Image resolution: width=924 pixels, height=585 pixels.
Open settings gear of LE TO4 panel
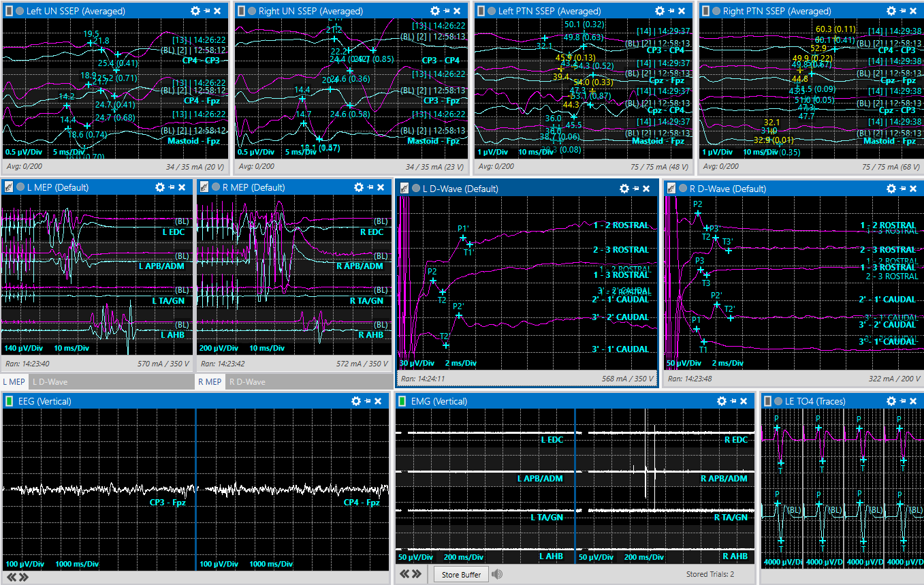891,401
